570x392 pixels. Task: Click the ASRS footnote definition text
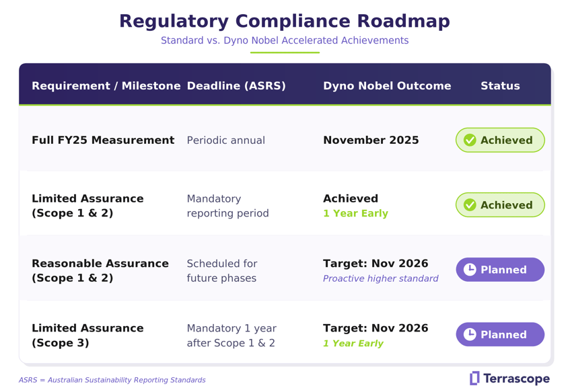click(x=112, y=380)
